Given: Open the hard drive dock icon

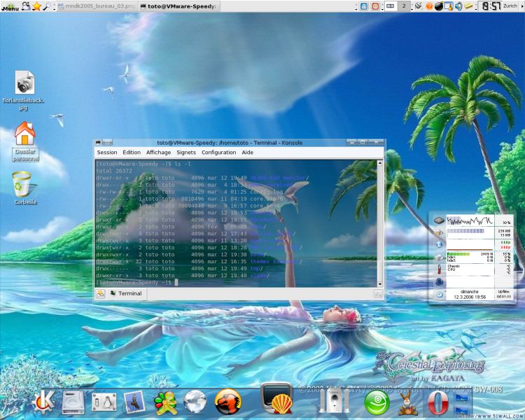Looking at the screenshot, I should (x=73, y=402).
